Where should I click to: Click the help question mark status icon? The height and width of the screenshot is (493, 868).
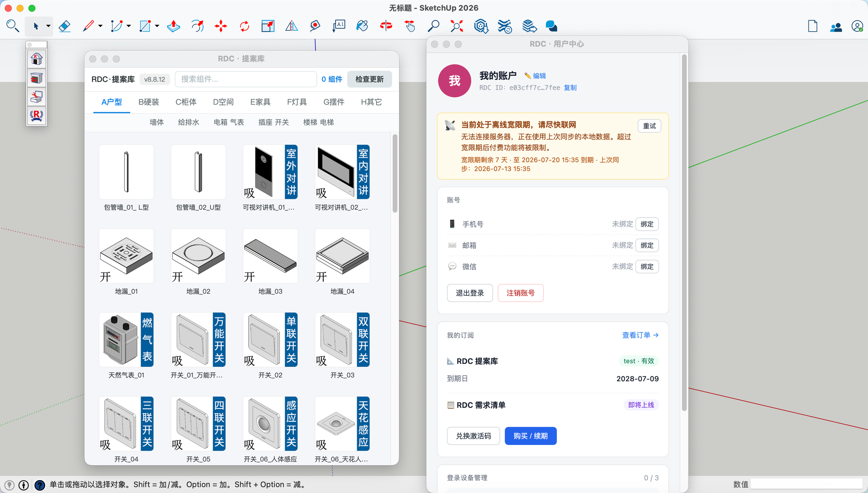click(x=39, y=485)
